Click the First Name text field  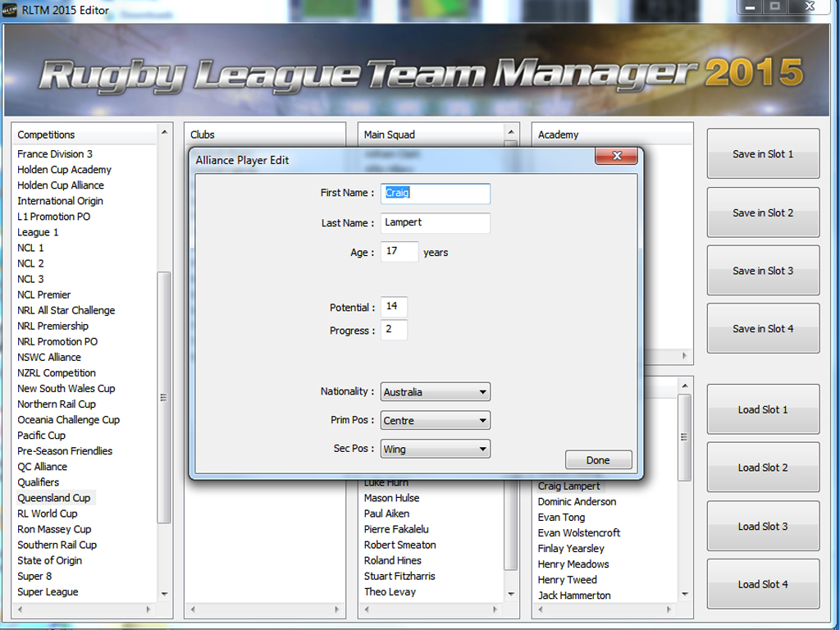click(435, 194)
